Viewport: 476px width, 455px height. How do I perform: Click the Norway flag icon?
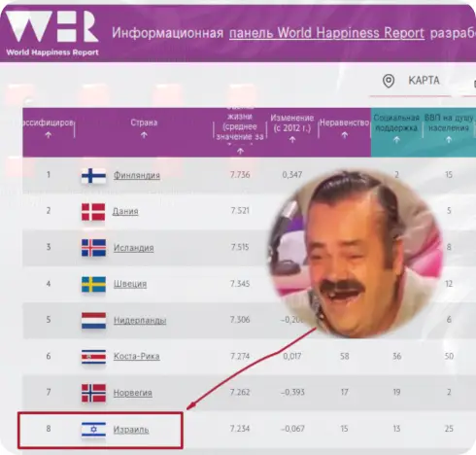click(93, 393)
